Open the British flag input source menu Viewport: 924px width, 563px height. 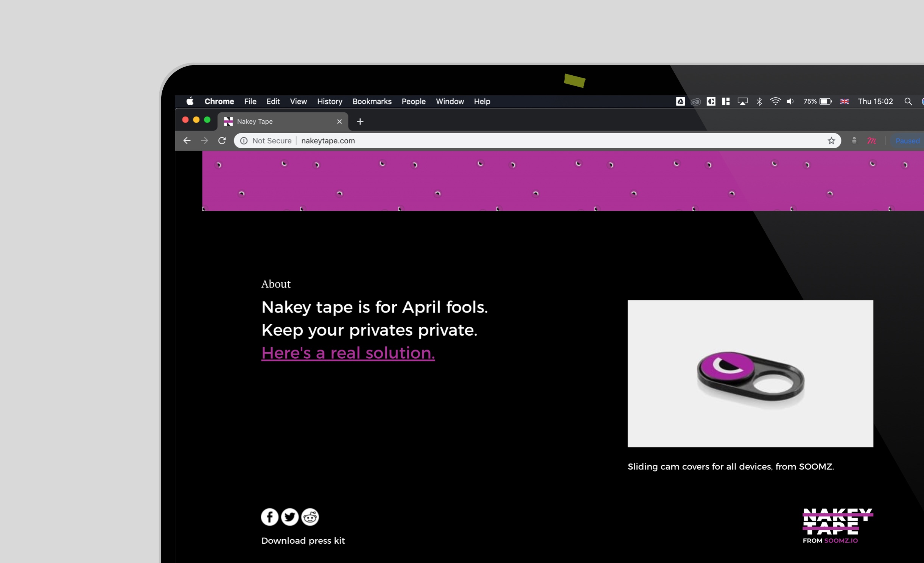click(845, 101)
